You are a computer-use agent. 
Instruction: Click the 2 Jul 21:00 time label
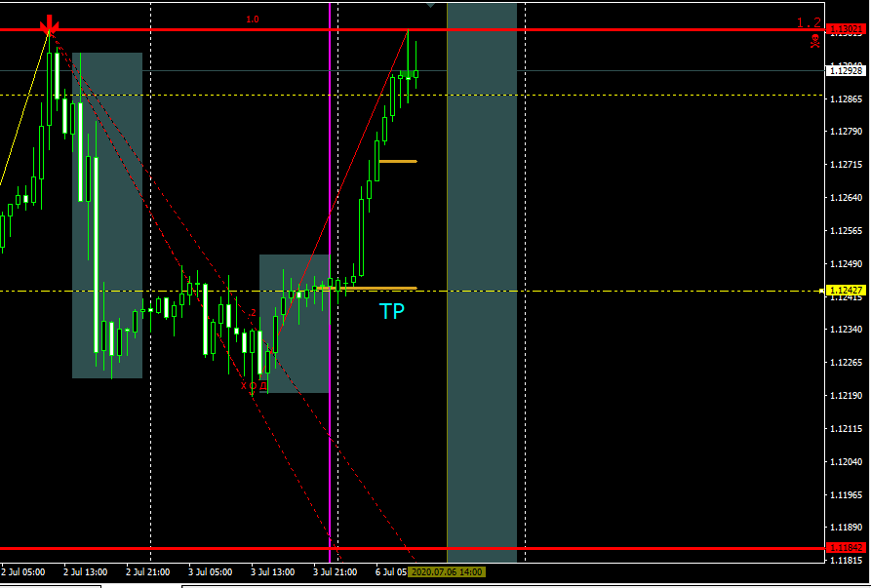[147, 571]
